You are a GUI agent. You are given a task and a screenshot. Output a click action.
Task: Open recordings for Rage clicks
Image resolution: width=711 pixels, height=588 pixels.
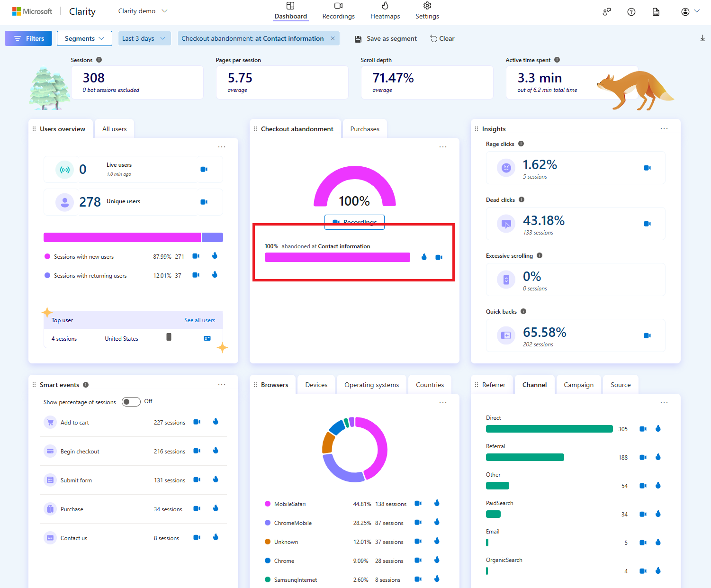[647, 168]
